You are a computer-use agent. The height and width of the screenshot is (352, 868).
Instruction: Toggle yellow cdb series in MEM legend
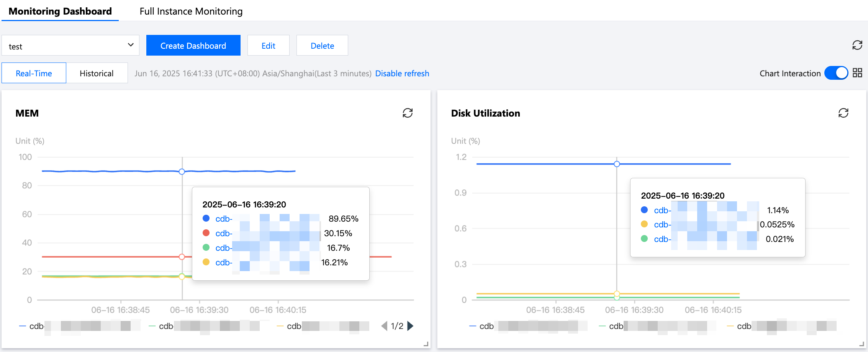[294, 326]
